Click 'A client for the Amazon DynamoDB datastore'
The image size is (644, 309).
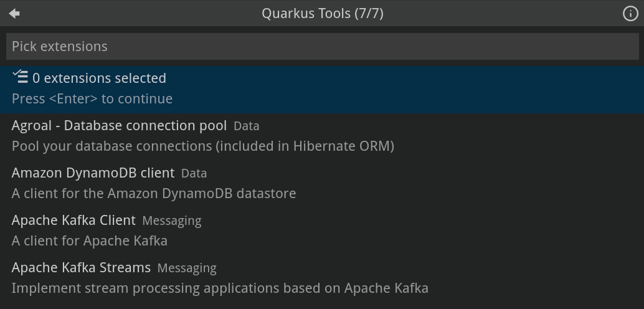(154, 194)
